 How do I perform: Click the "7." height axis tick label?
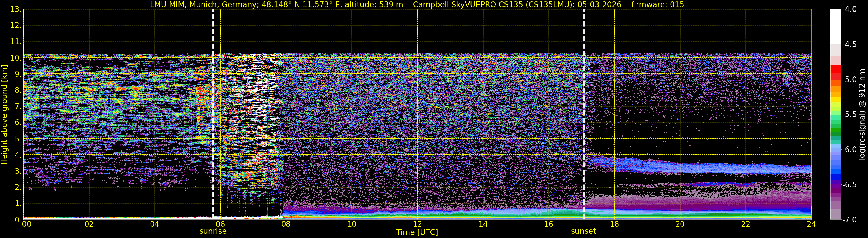18,107
